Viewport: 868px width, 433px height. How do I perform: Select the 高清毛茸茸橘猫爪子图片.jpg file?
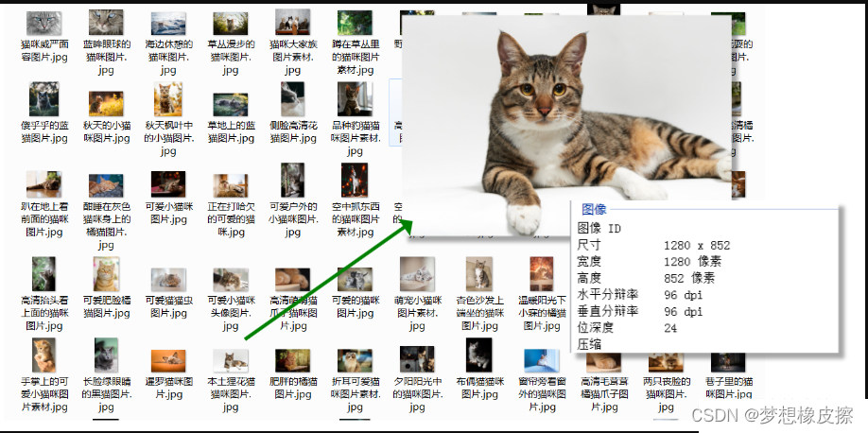pyautogui.click(x=604, y=383)
